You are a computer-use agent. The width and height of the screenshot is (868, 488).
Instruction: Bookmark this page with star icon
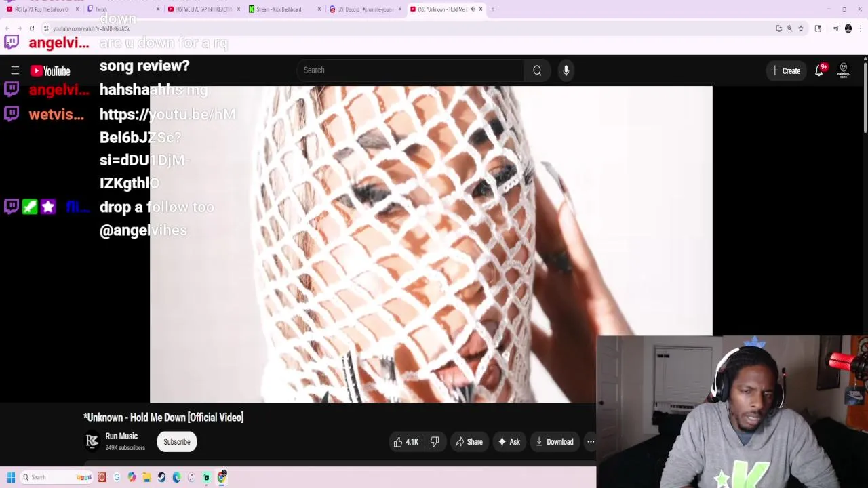click(x=801, y=28)
